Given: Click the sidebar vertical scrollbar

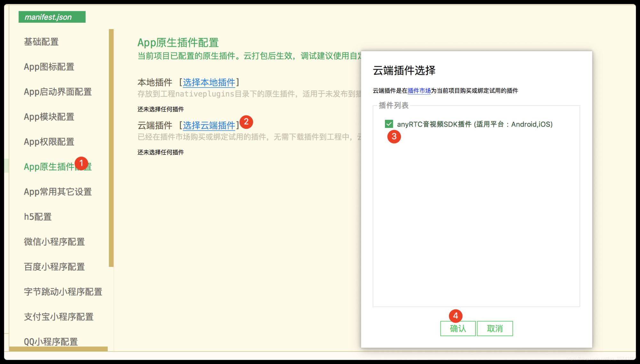Looking at the screenshot, I should point(111,148).
